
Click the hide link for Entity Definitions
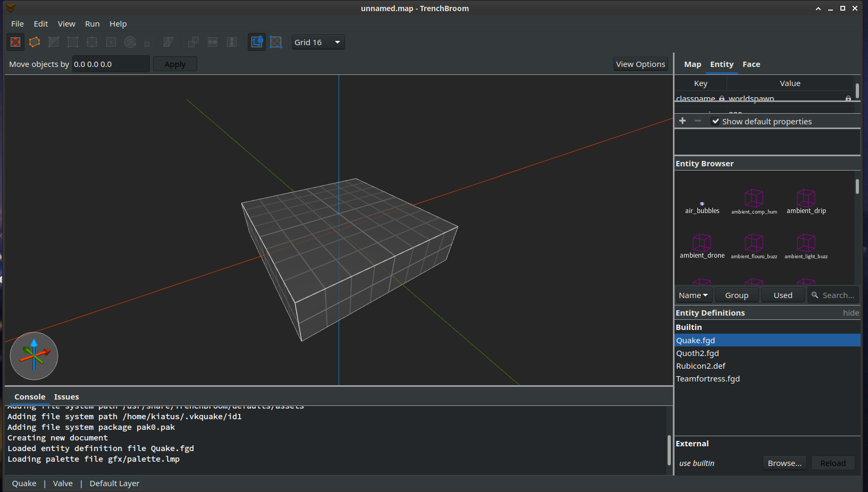tap(851, 313)
